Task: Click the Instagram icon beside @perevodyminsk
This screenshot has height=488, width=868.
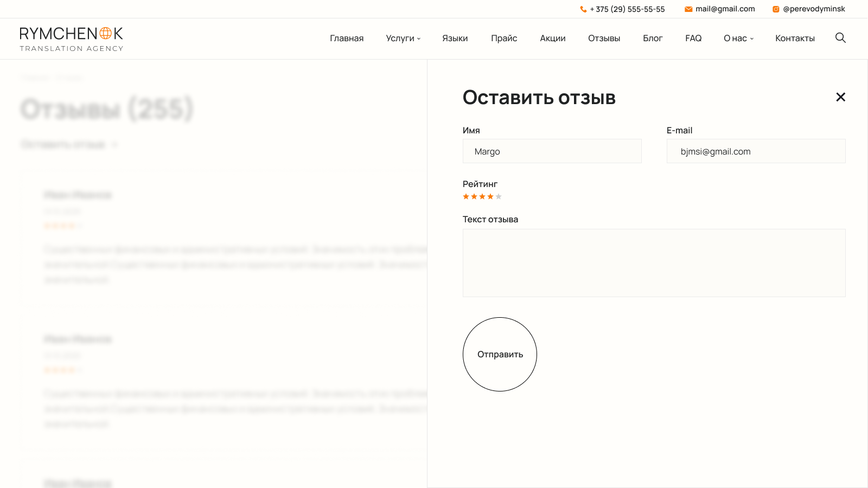Action: click(x=776, y=9)
